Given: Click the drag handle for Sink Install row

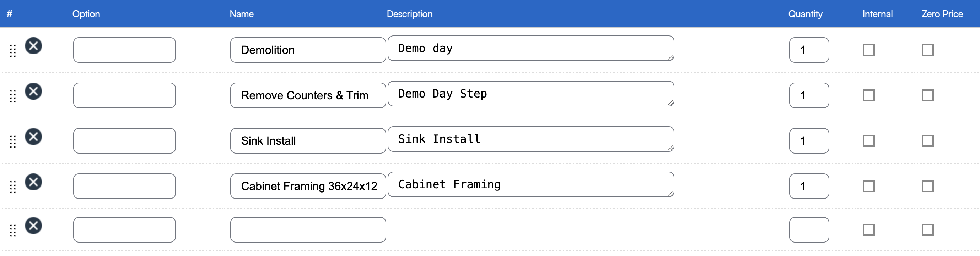Looking at the screenshot, I should (12, 141).
